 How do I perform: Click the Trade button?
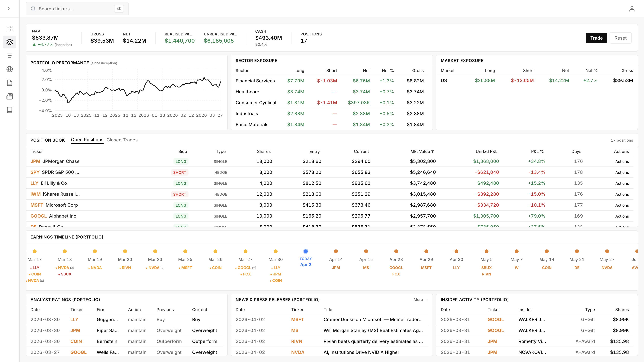(x=596, y=38)
